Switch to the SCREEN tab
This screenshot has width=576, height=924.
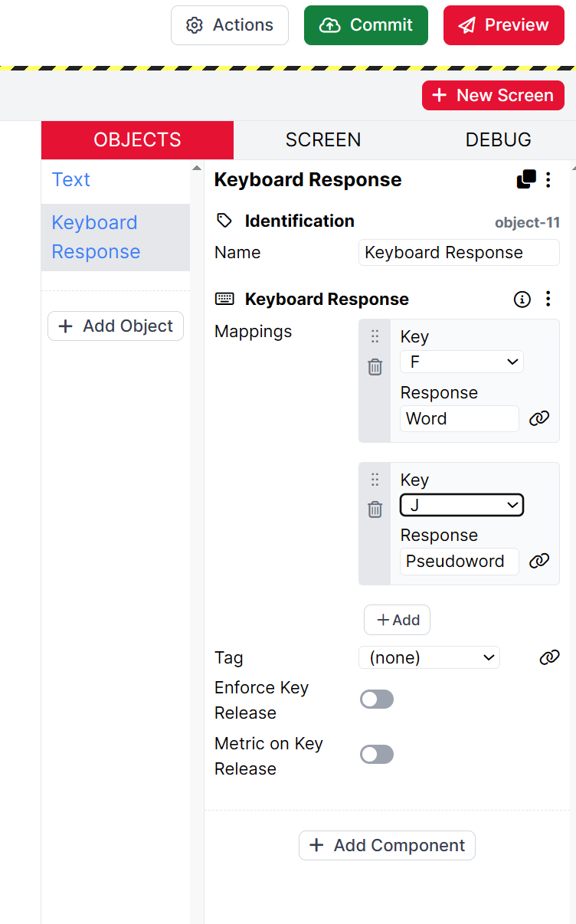(x=322, y=140)
